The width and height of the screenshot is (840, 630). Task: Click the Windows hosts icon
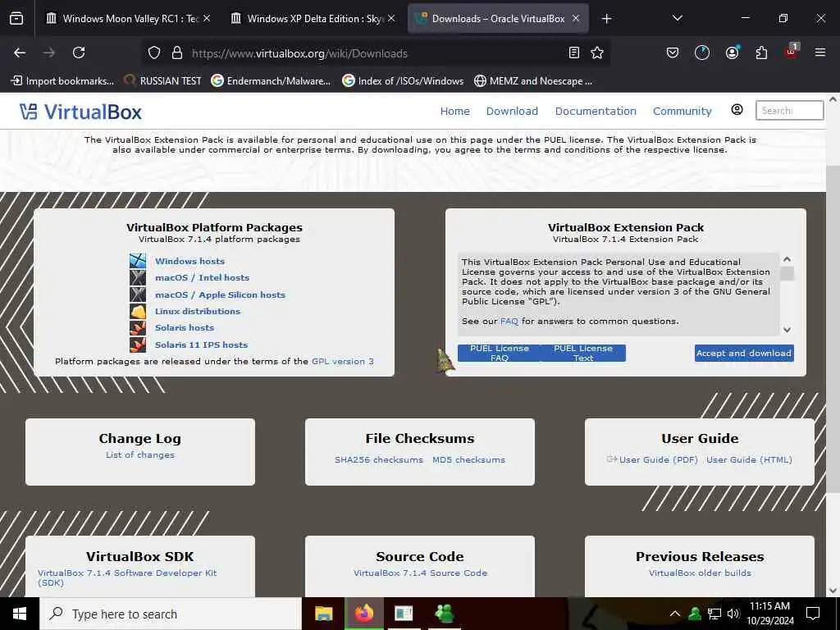coord(138,261)
